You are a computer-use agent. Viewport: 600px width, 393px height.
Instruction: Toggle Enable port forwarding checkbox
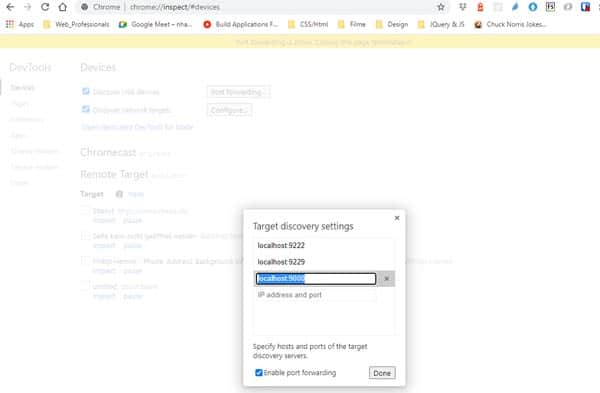click(x=259, y=372)
